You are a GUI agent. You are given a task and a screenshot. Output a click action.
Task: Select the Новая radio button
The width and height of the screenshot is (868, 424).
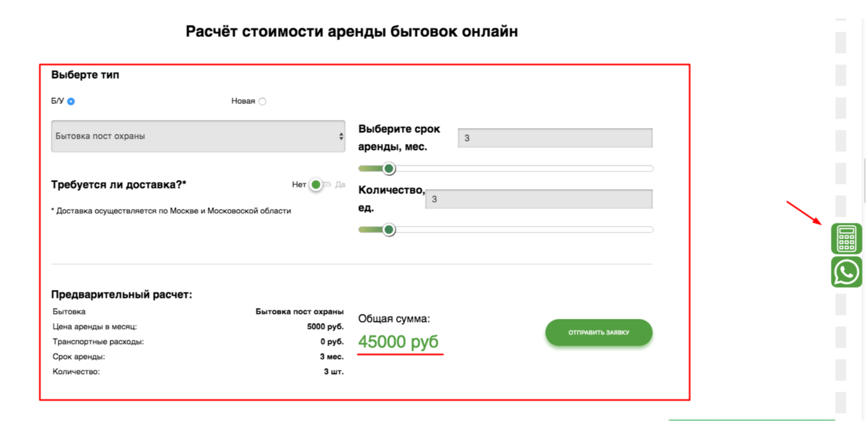point(262,102)
